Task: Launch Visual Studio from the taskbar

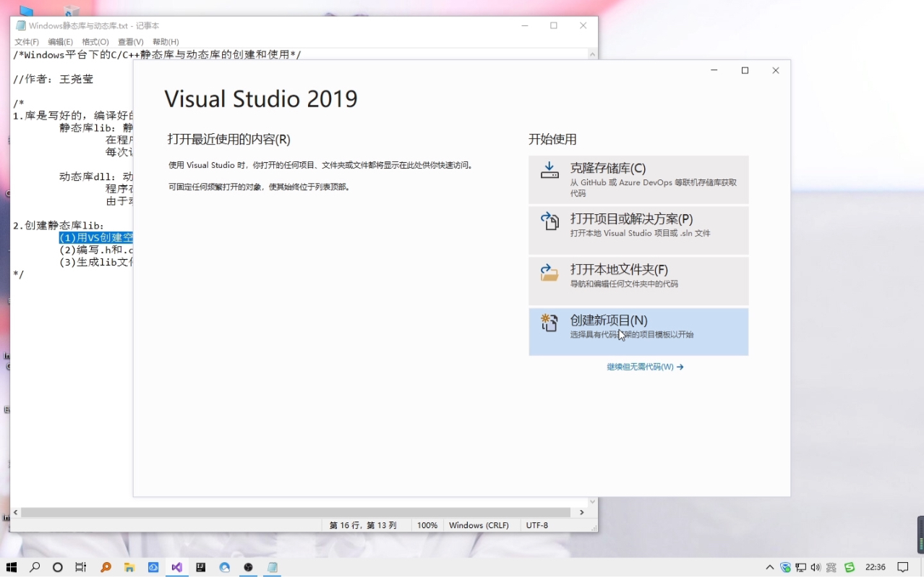Action: pos(177,567)
